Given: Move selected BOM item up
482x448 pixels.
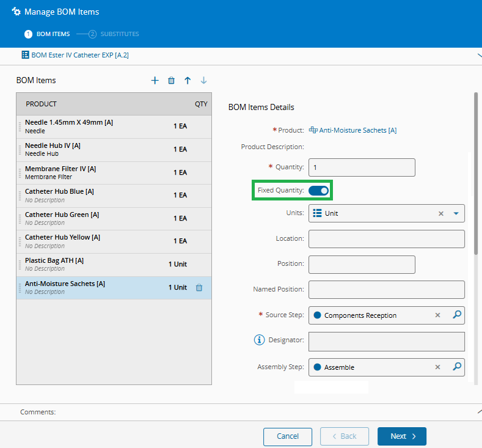Looking at the screenshot, I should coord(188,81).
